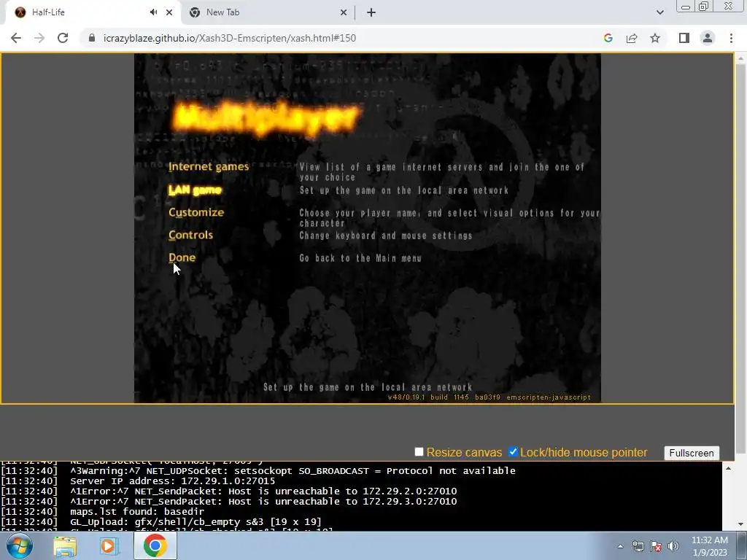Open the Controls menu entry

point(190,235)
